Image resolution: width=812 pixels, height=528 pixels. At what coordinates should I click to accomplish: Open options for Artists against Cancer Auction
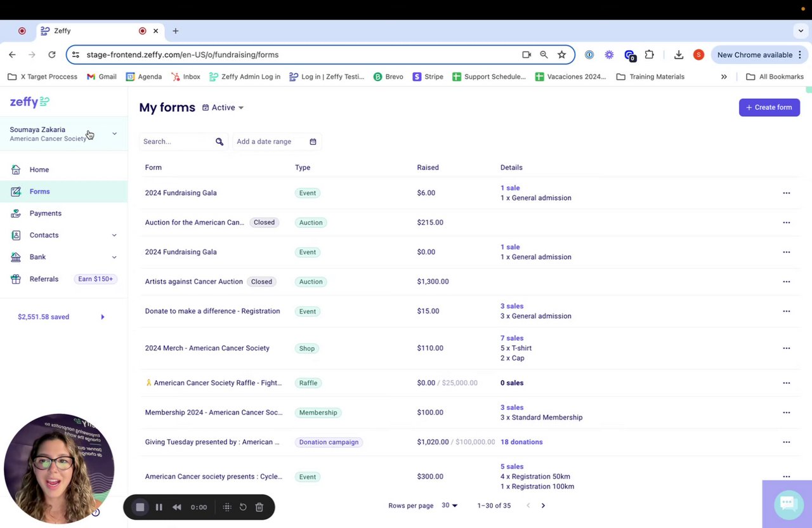[x=787, y=281]
